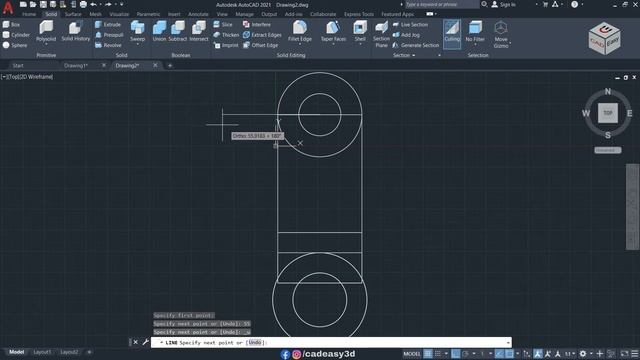Image resolution: width=640 pixels, height=360 pixels.
Task: Activate the Presspull command
Action: pyautogui.click(x=109, y=35)
